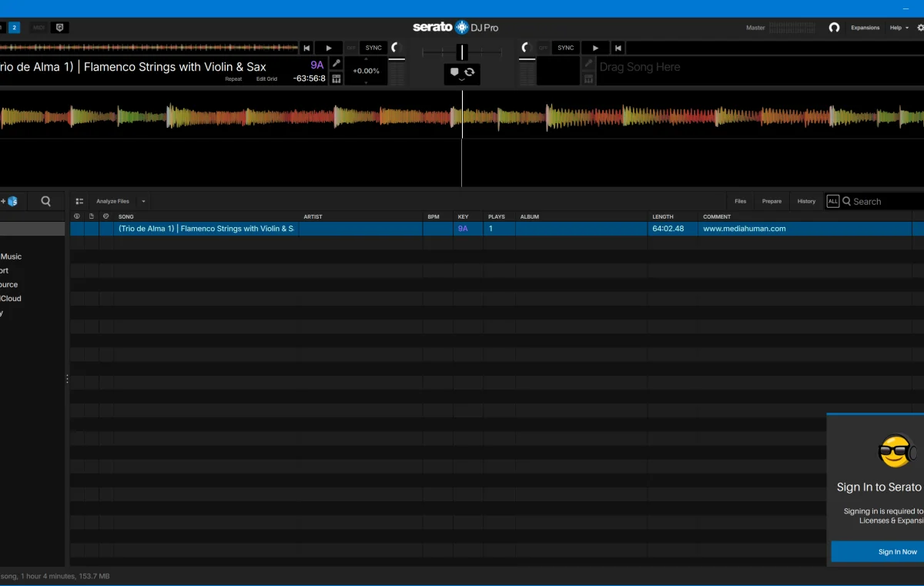The height and width of the screenshot is (586, 924).
Task: Toggle Repeat on the left deck
Action: click(x=233, y=79)
